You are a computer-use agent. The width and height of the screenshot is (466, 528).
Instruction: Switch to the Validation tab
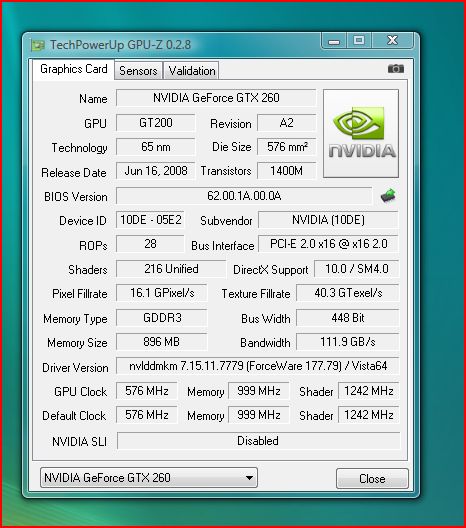pyautogui.click(x=192, y=71)
